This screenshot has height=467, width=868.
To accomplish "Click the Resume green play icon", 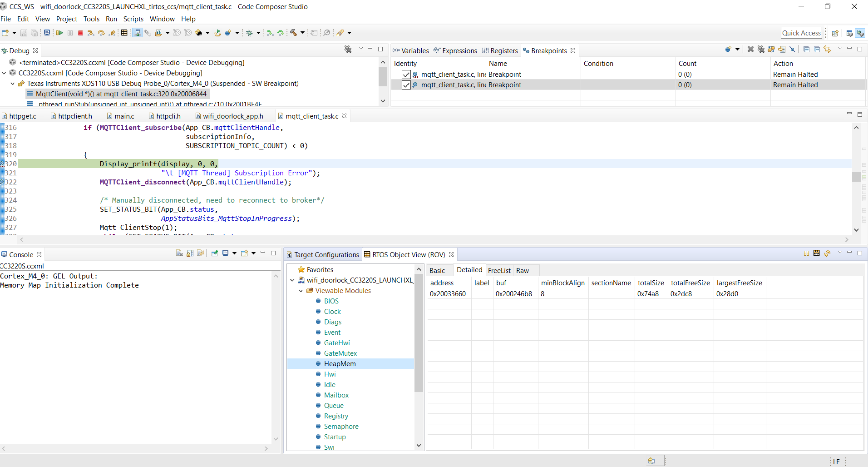I will pyautogui.click(x=59, y=33).
